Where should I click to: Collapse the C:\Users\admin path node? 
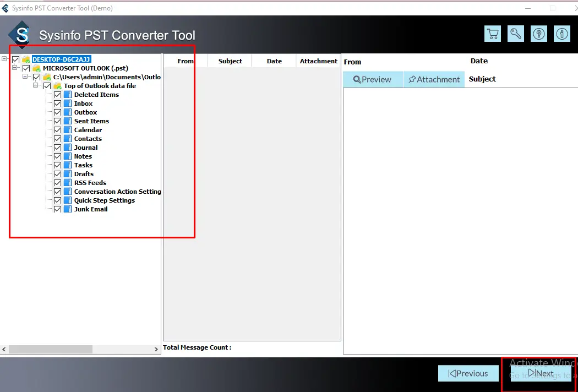tap(25, 77)
